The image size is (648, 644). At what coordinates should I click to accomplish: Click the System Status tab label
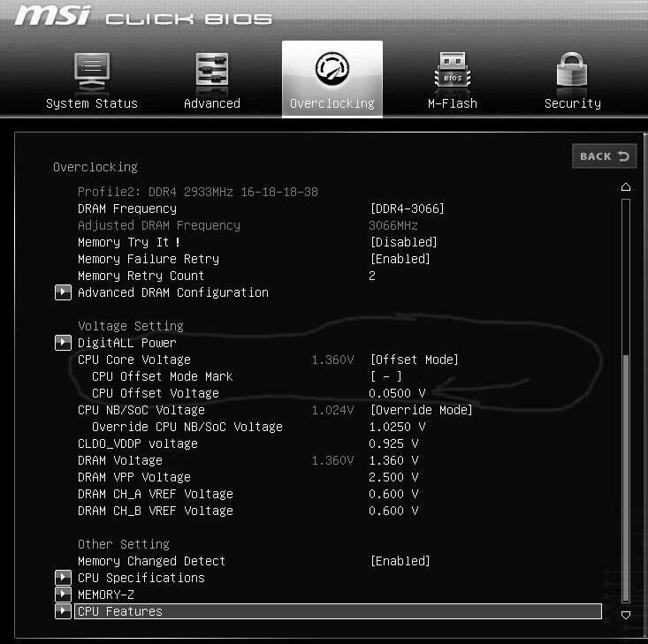(x=92, y=103)
